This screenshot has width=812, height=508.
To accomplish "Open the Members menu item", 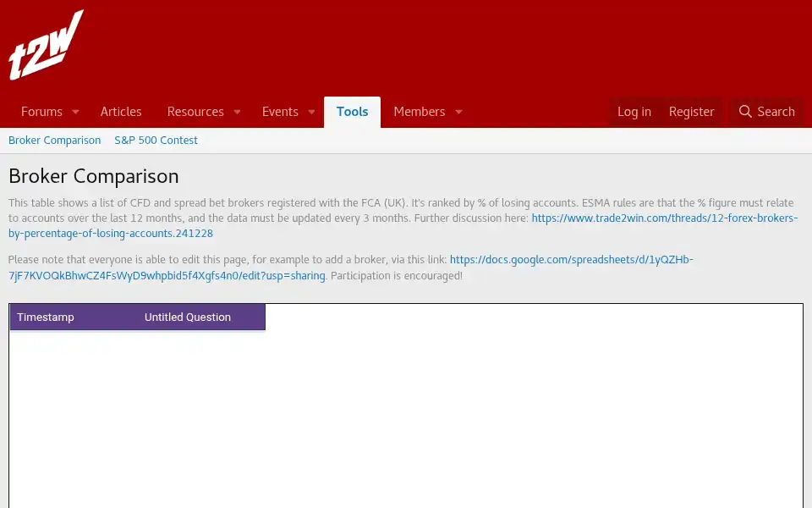I will tap(420, 112).
